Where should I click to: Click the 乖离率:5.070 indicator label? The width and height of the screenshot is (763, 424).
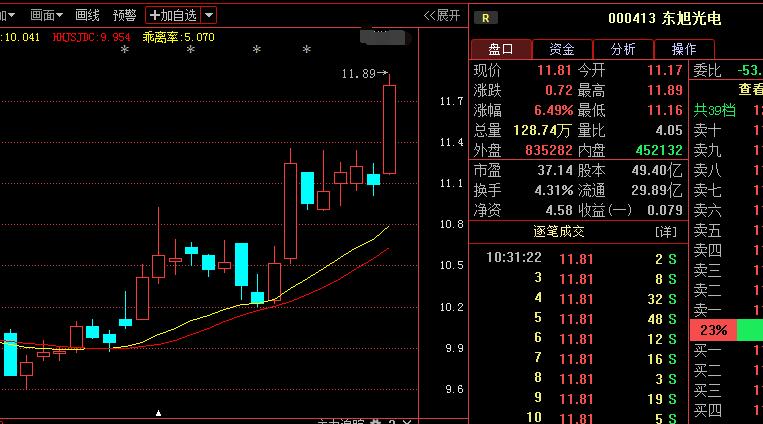click(179, 37)
